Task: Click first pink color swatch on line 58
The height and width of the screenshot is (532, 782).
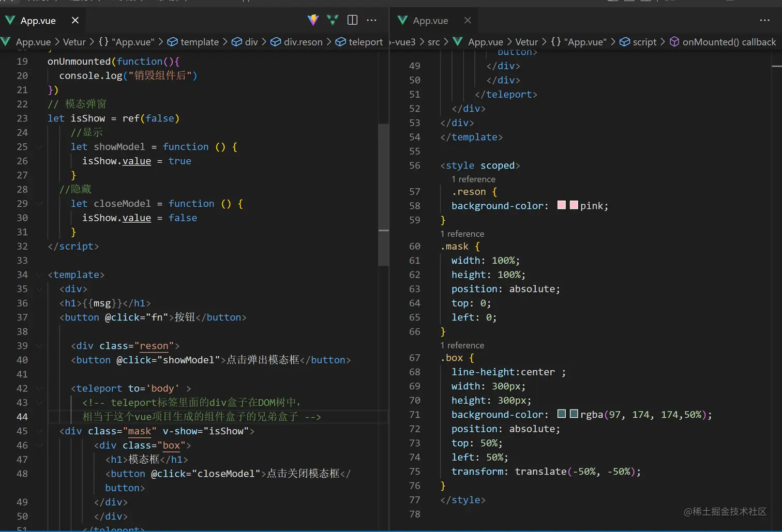Action: coord(562,205)
